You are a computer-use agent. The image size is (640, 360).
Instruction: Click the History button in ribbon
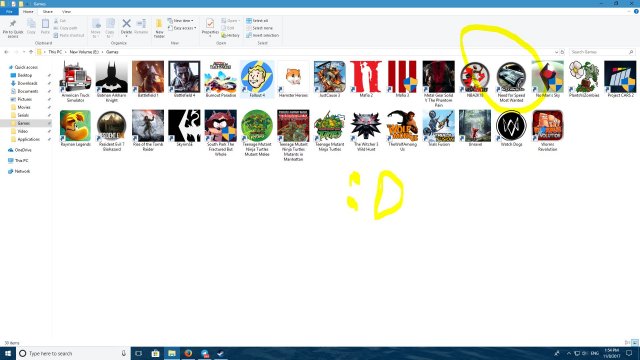(x=230, y=35)
